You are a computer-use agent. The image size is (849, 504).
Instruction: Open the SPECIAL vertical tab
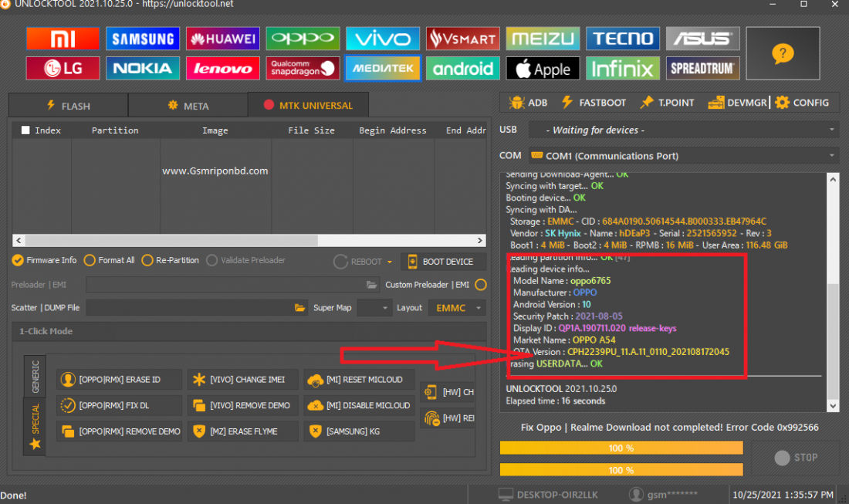36,427
